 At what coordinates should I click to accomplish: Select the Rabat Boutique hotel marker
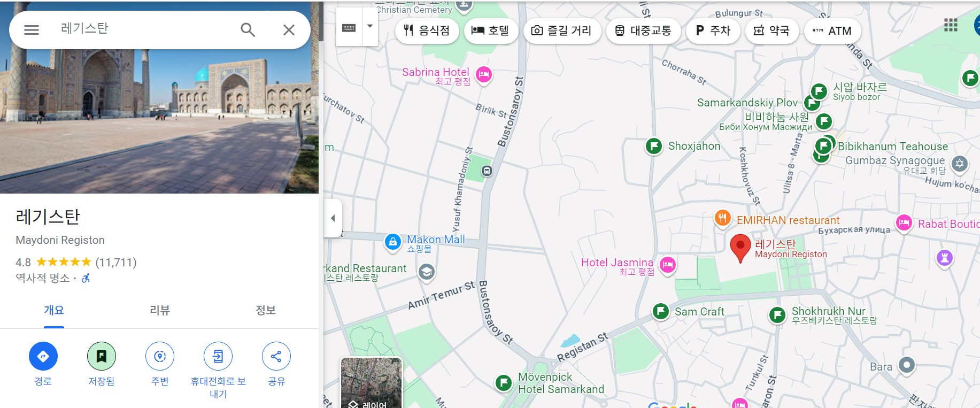coord(904,222)
